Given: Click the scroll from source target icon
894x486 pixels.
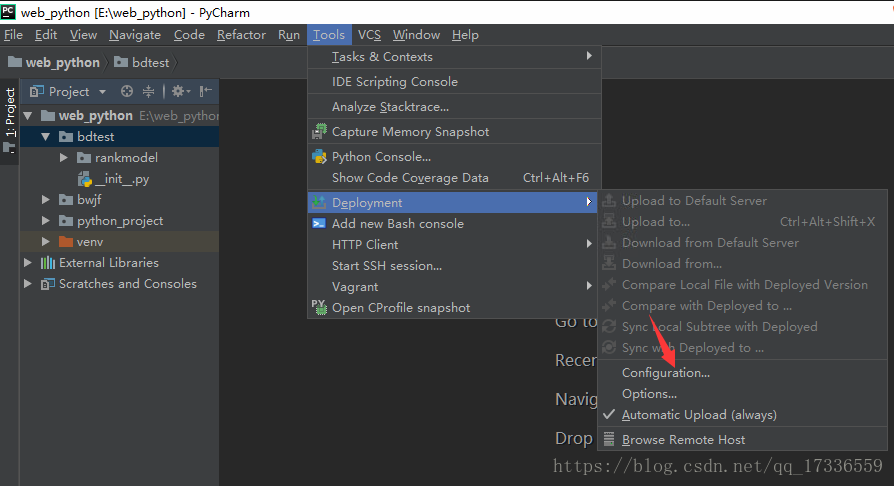Looking at the screenshot, I should click(x=127, y=91).
